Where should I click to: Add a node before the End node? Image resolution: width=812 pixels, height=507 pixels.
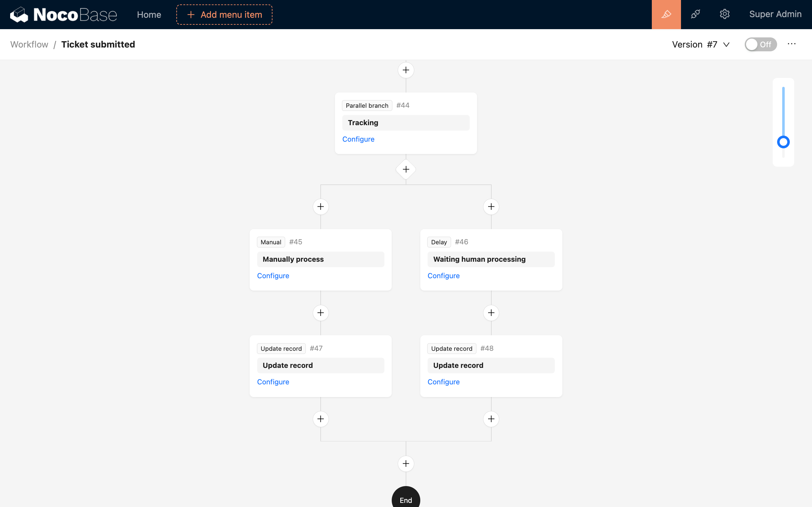[x=406, y=463]
